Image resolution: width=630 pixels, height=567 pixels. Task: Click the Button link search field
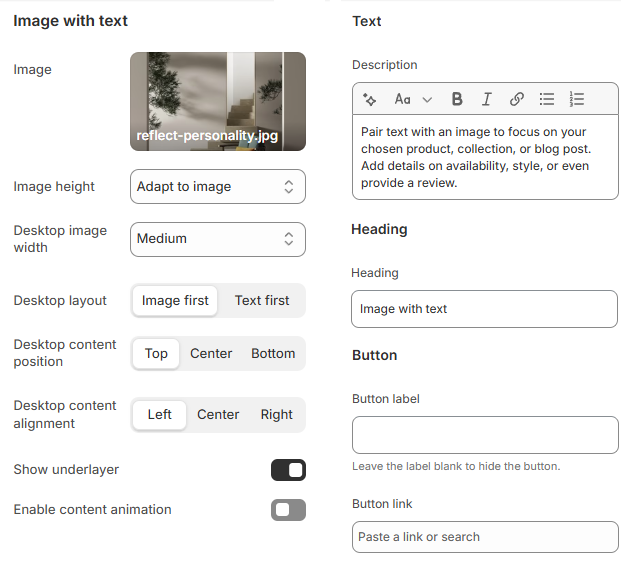(485, 537)
